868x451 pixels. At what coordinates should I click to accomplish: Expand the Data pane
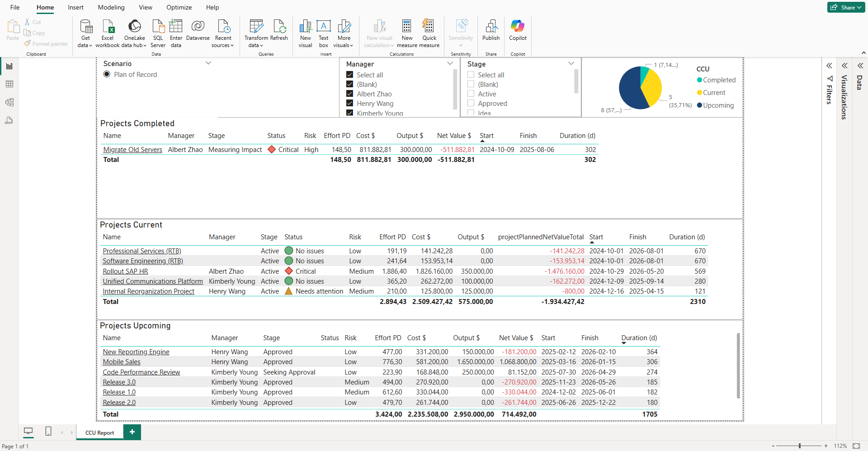point(860,66)
